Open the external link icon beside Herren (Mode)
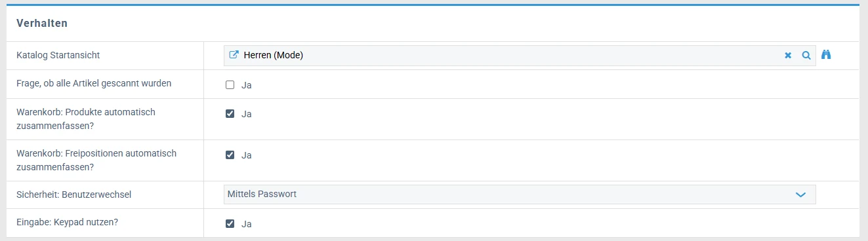868x241 pixels. 234,56
